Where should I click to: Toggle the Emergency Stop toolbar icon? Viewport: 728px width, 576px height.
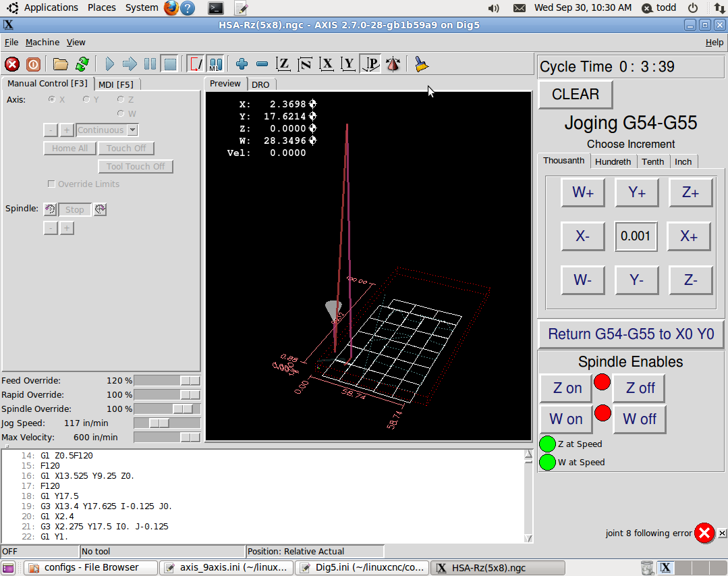tap(12, 64)
